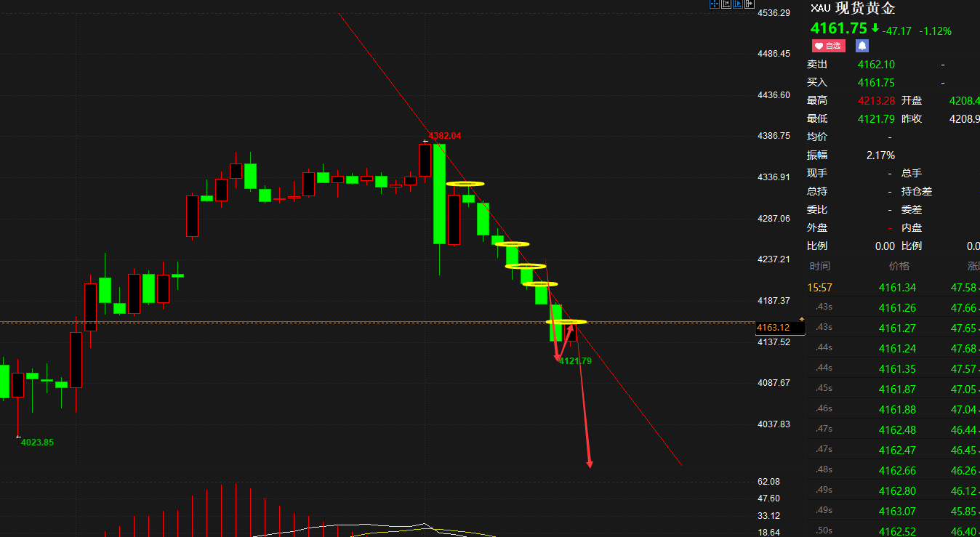Click the 时间 column header
This screenshot has height=537, width=980.
pyautogui.click(x=819, y=266)
